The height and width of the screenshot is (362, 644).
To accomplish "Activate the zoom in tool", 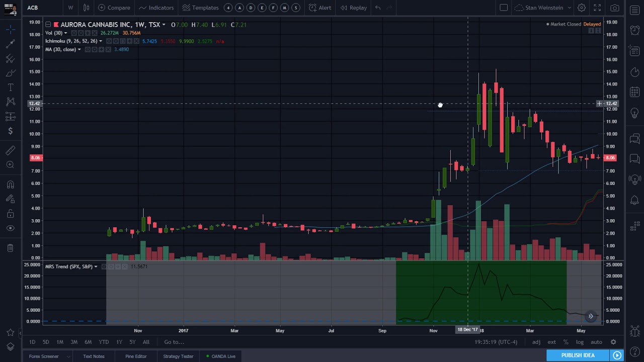I will pyautogui.click(x=10, y=165).
